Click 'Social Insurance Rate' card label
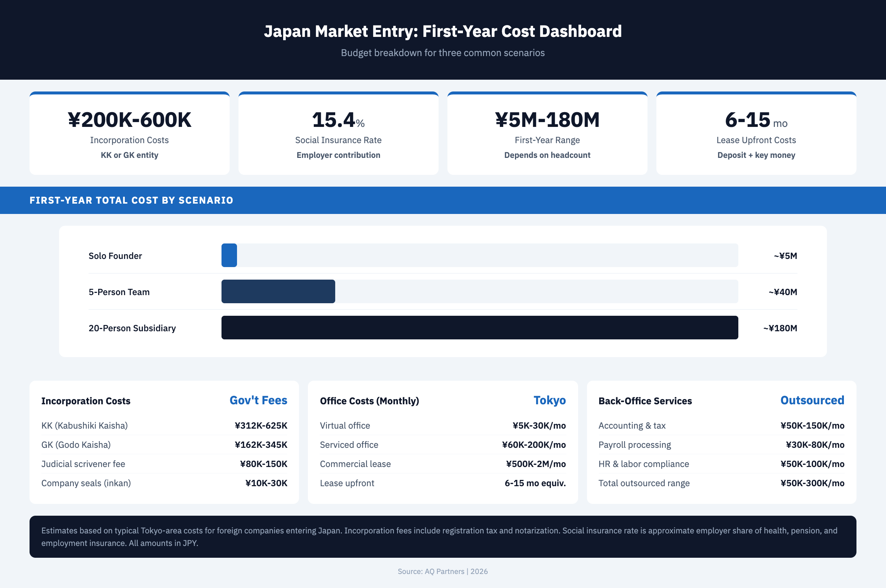 point(338,140)
